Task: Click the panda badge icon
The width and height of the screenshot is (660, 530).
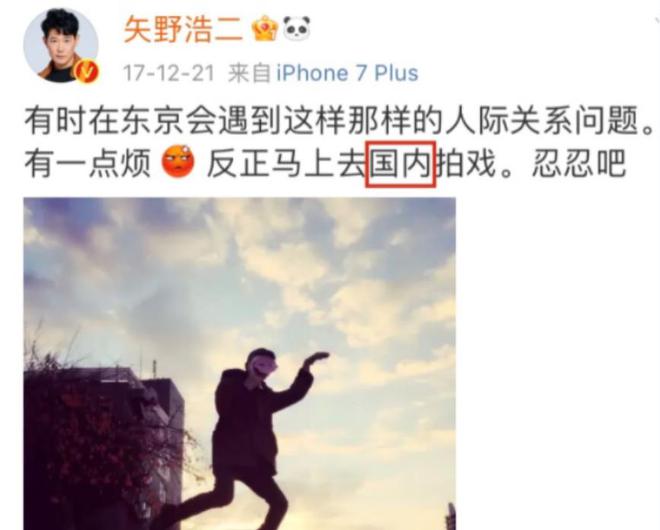Action: [x=296, y=28]
